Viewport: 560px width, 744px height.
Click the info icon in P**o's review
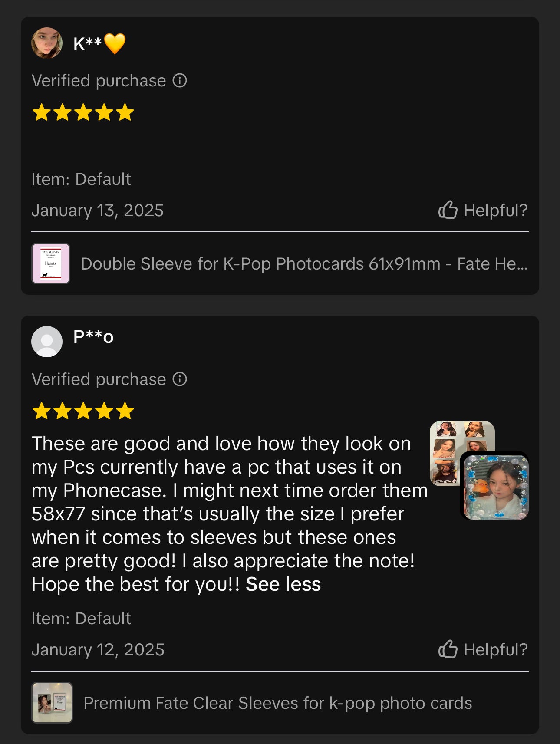click(x=180, y=379)
